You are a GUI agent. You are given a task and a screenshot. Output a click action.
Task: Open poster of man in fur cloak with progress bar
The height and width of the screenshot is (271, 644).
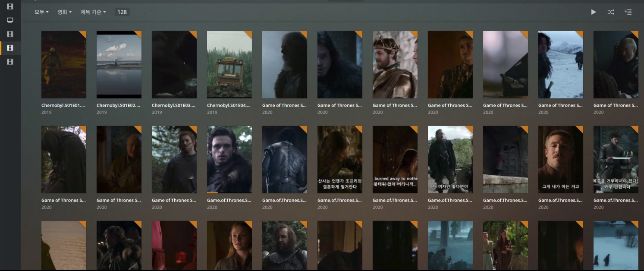(229, 160)
